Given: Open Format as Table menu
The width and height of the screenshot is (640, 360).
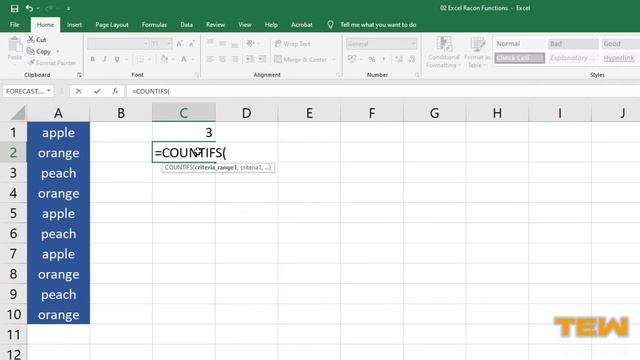Looking at the screenshot, I should point(476,52).
